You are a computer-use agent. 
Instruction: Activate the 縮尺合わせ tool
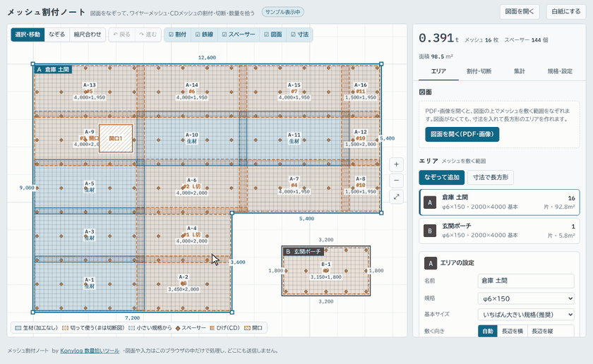click(x=88, y=35)
